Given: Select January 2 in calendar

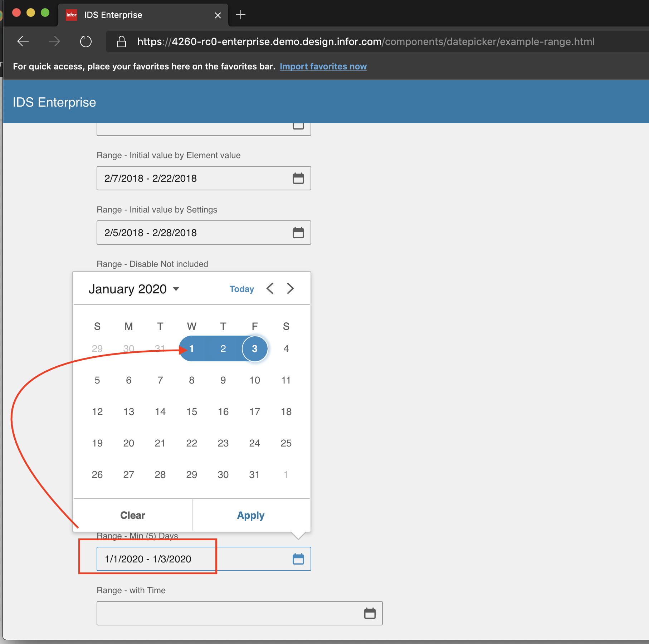Looking at the screenshot, I should click(223, 348).
